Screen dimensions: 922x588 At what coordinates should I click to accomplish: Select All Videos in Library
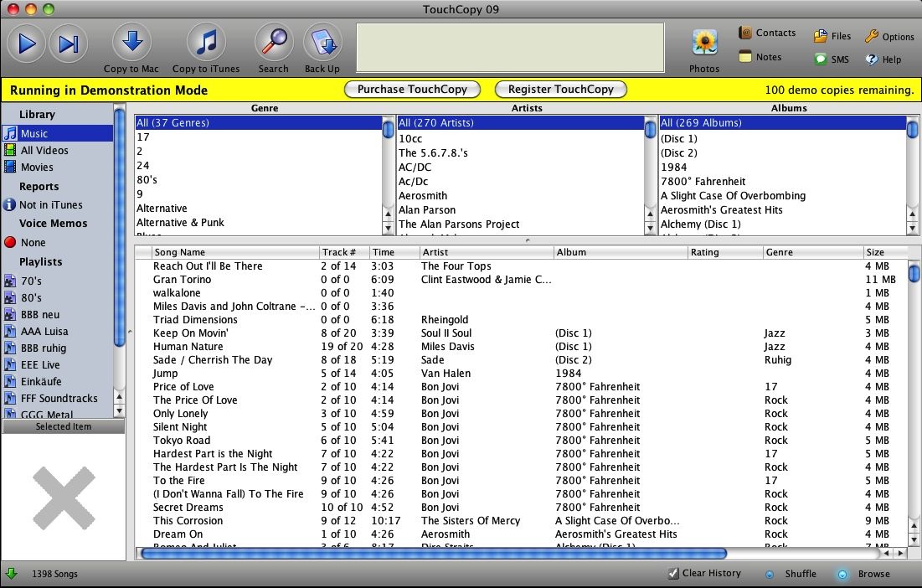(x=44, y=151)
